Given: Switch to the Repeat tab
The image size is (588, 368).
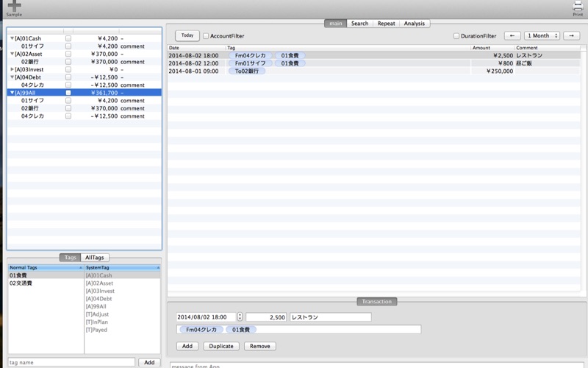Looking at the screenshot, I should pos(387,24).
